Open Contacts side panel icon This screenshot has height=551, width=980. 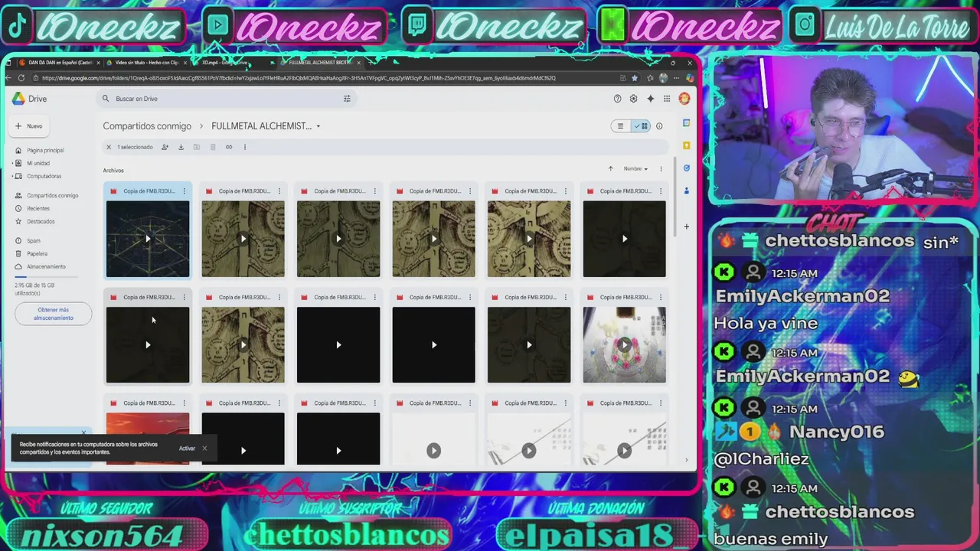pyautogui.click(x=687, y=191)
